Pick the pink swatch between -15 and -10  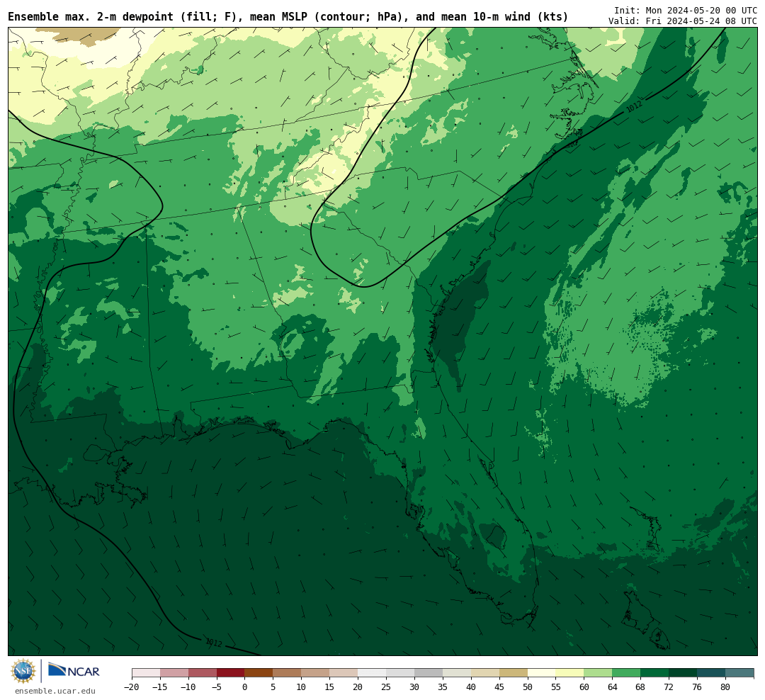[174, 673]
